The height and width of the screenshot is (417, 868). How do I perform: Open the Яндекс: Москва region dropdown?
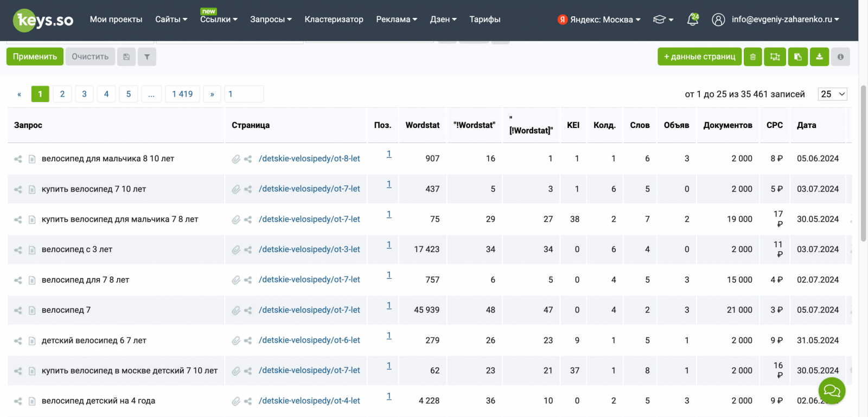tap(599, 20)
